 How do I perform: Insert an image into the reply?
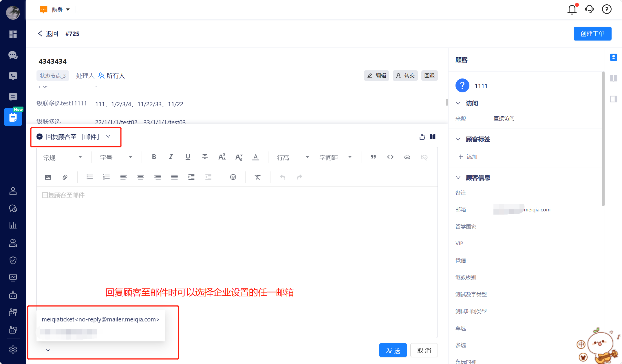(x=48, y=177)
